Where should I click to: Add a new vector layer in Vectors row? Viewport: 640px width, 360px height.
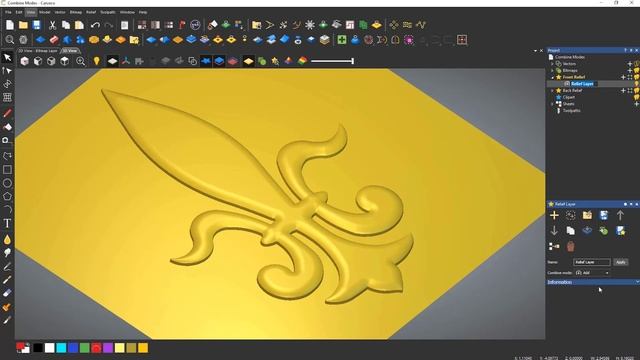tap(630, 64)
